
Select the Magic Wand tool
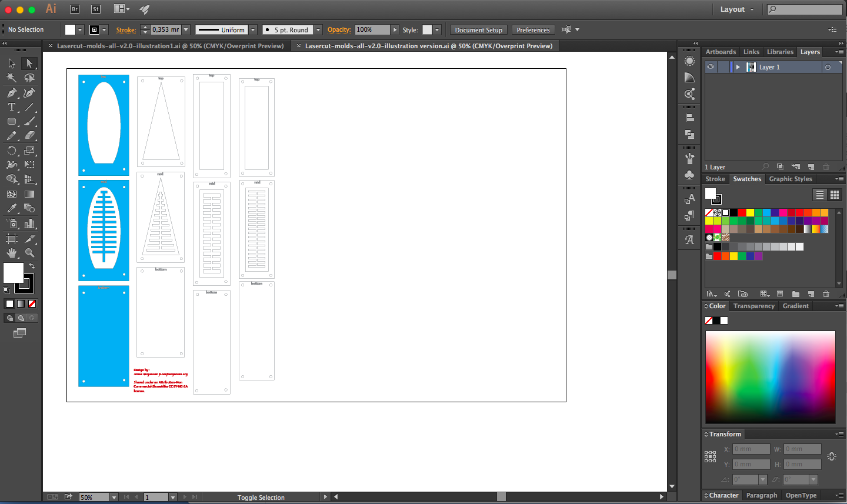tap(12, 78)
